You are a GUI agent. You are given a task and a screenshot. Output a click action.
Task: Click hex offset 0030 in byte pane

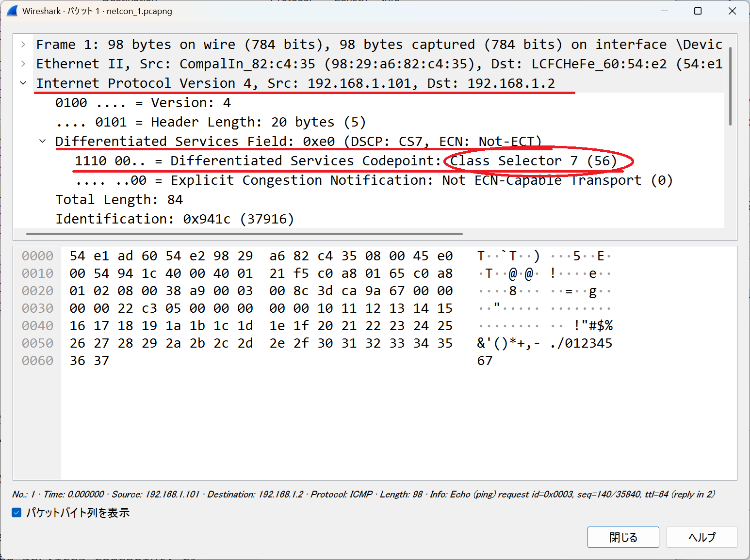pyautogui.click(x=37, y=308)
